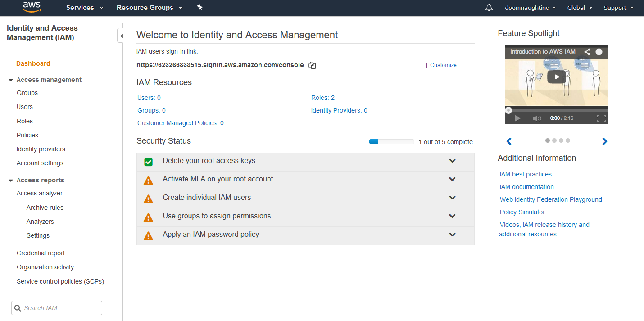Click warning icon beside Activate MFA
The width and height of the screenshot is (644, 321).
coord(148,181)
